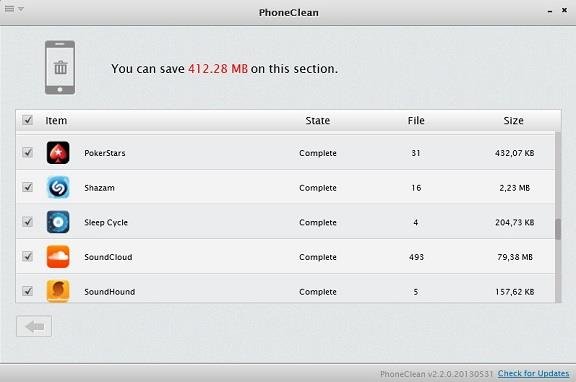The height and width of the screenshot is (382, 576).
Task: Go back using the arrow button
Action: [x=34, y=326]
